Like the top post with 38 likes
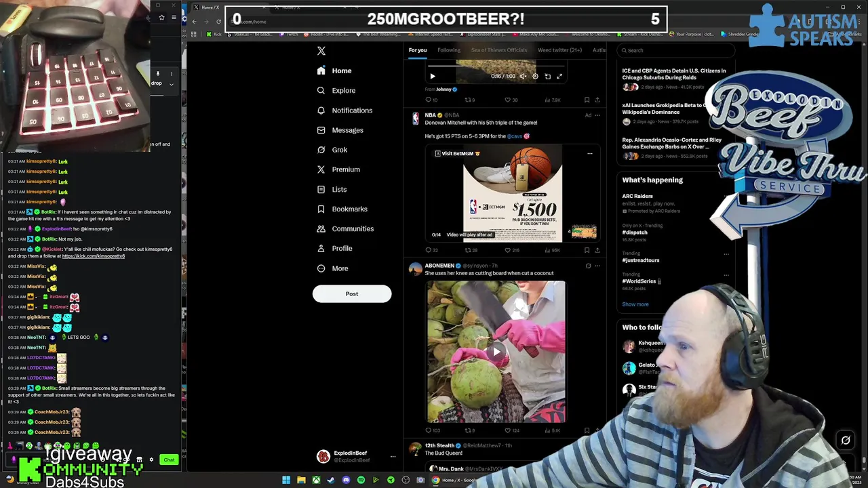This screenshot has height=488, width=868. point(511,100)
